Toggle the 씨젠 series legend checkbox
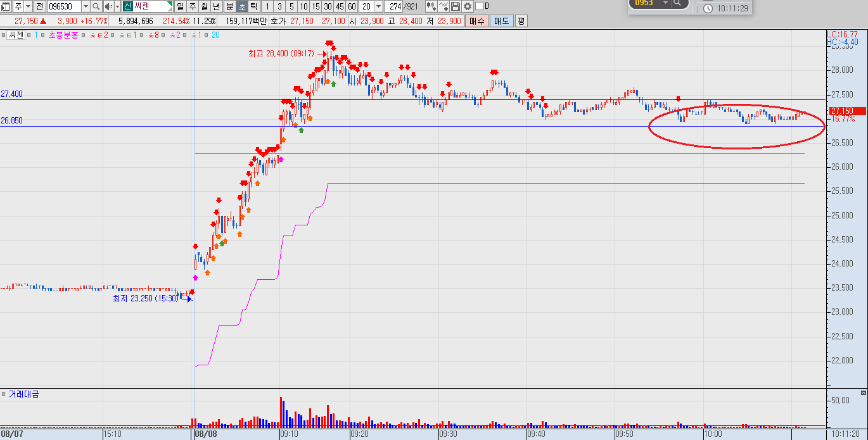 click(3, 35)
